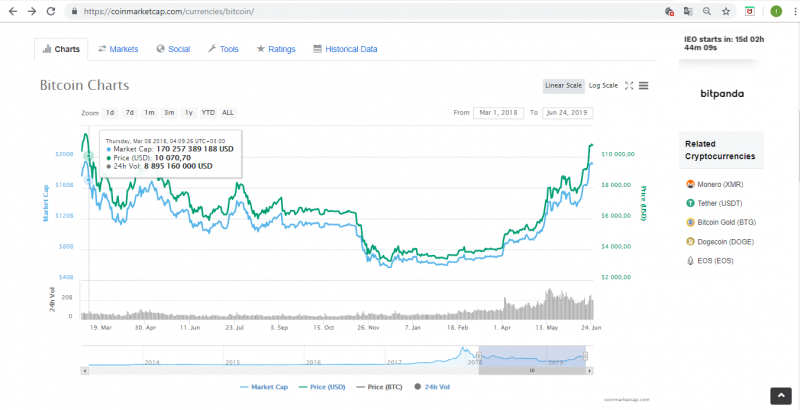The height and width of the screenshot is (410, 800).
Task: Click the Dogecoin (DOGE) coin icon
Action: tap(690, 242)
